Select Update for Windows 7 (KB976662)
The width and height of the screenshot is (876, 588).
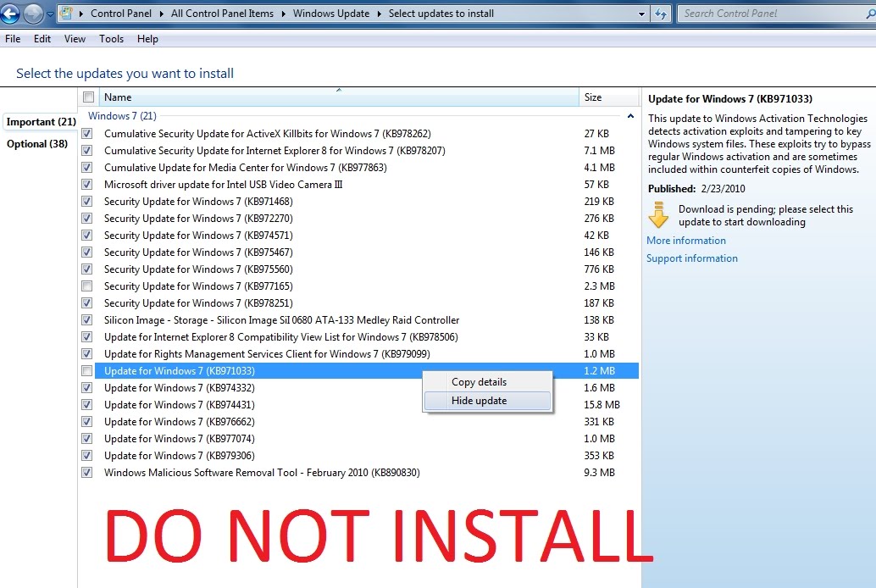(x=180, y=421)
